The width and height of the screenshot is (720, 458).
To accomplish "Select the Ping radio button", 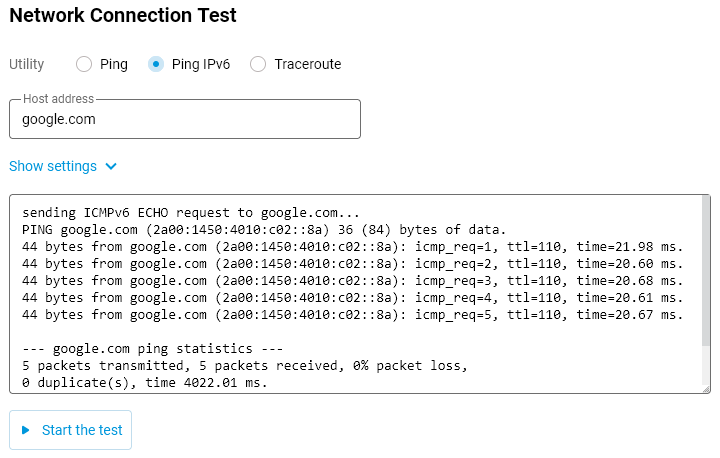I will (x=84, y=64).
